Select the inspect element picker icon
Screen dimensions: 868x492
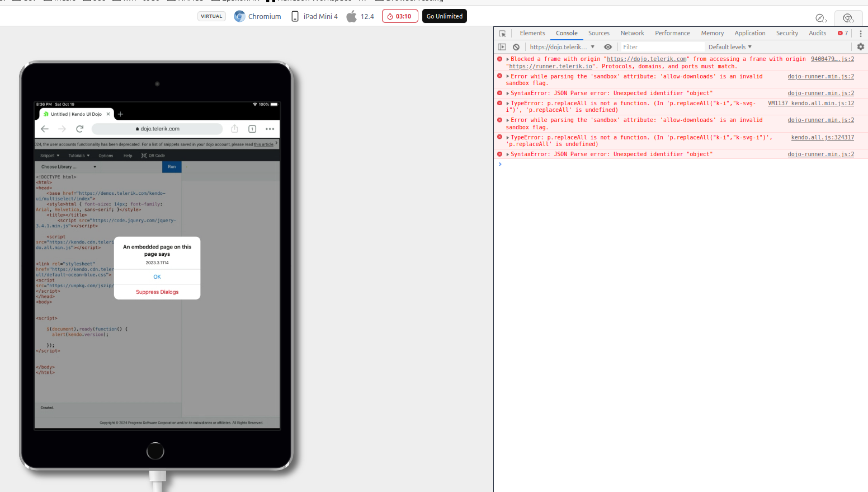(x=502, y=34)
